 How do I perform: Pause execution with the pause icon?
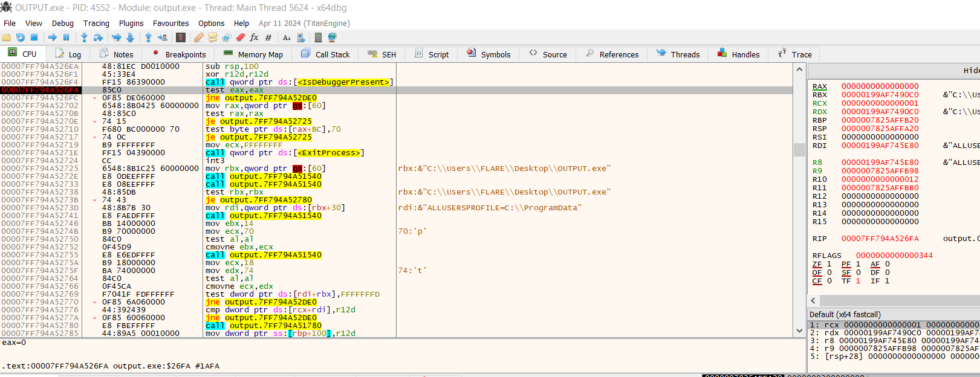[67, 37]
